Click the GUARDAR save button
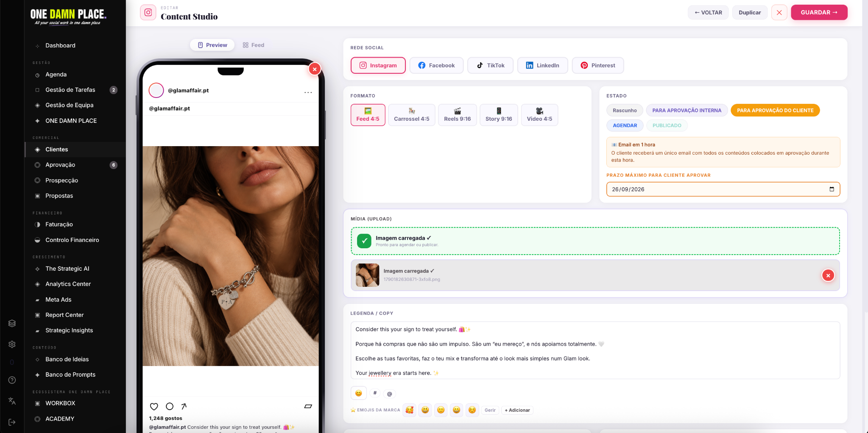The width and height of the screenshot is (868, 433). (x=819, y=12)
